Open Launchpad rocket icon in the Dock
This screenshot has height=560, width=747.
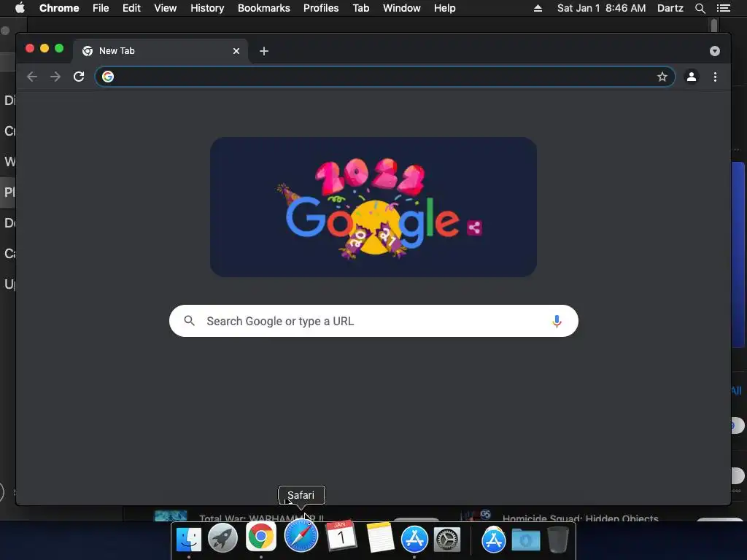tap(223, 539)
